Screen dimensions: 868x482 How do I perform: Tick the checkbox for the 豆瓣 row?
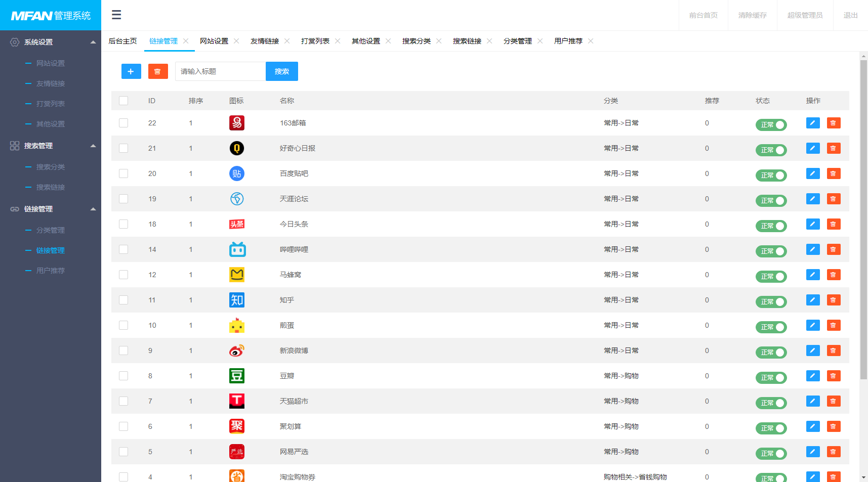[123, 376]
